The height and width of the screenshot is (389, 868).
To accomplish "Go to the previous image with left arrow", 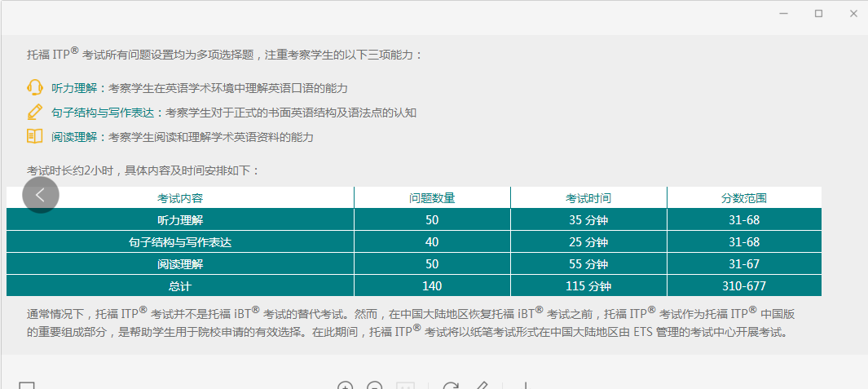I will [41, 196].
